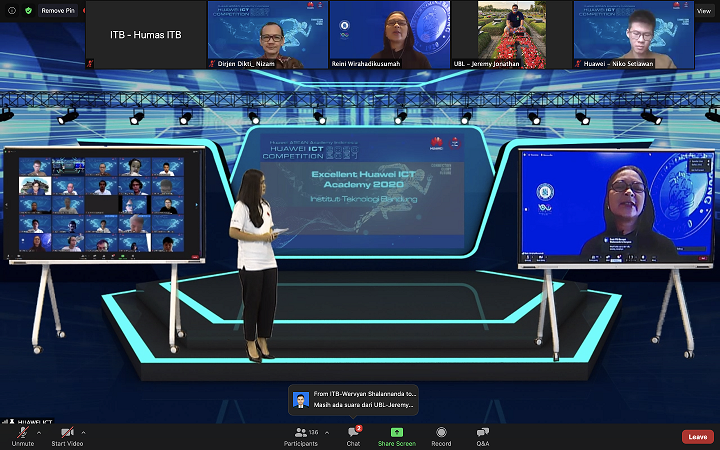
Task: Expand video options caret beside Start Video
Action: pos(83,433)
